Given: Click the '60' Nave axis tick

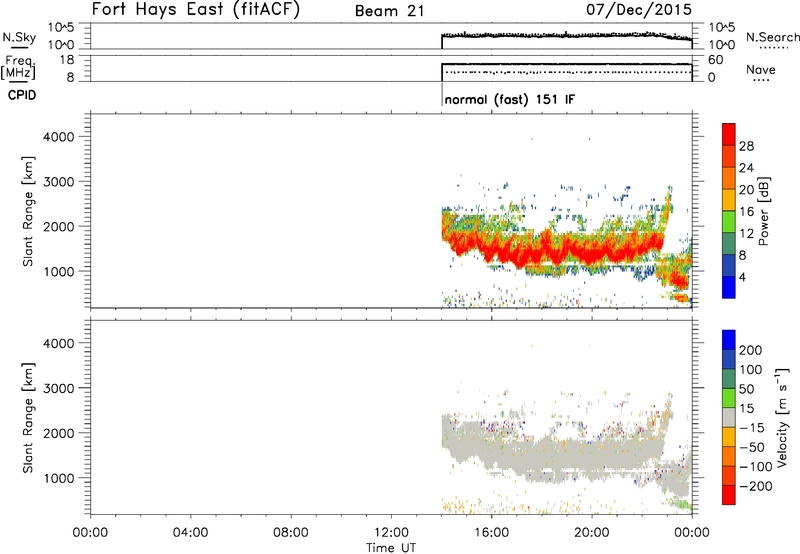Looking at the screenshot, I should pos(716,60).
